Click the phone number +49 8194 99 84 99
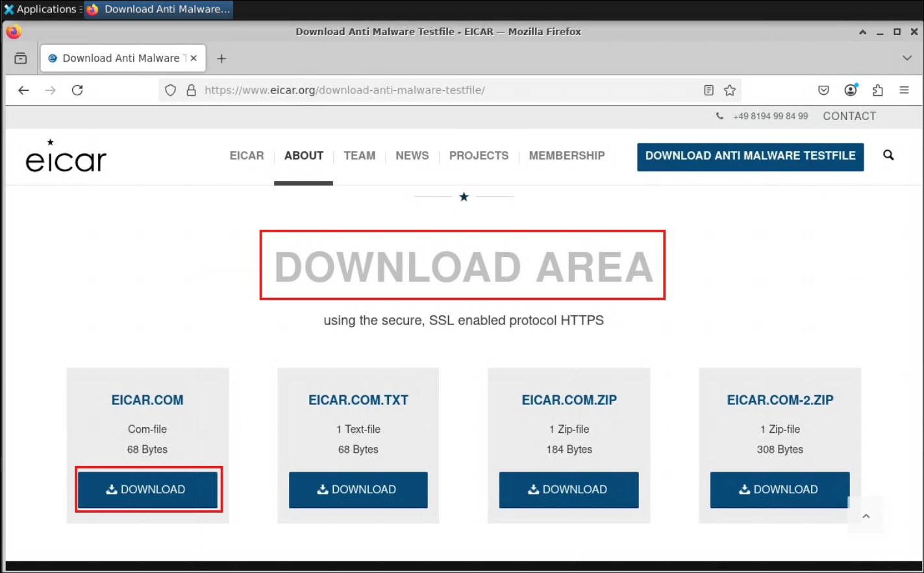 [x=770, y=116]
